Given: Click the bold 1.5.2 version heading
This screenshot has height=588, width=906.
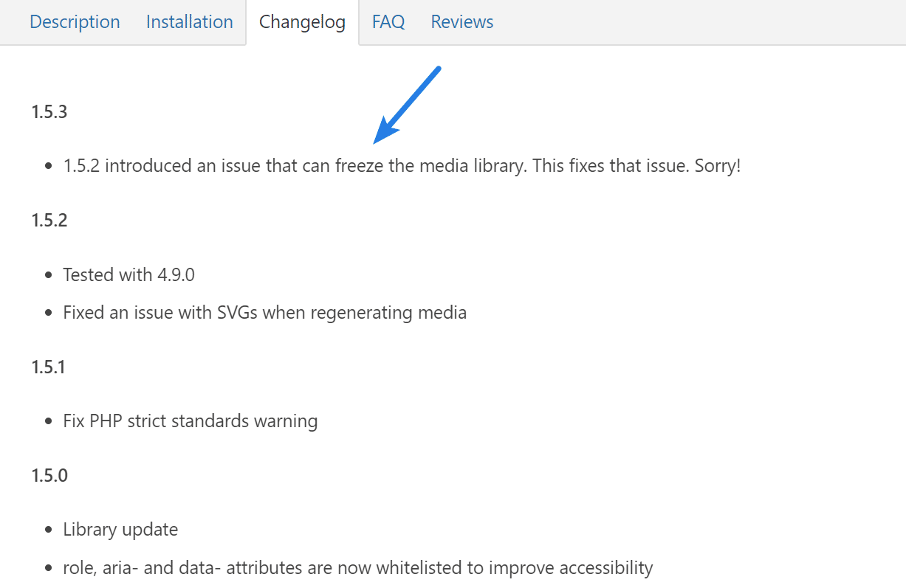Looking at the screenshot, I should pos(49,221).
